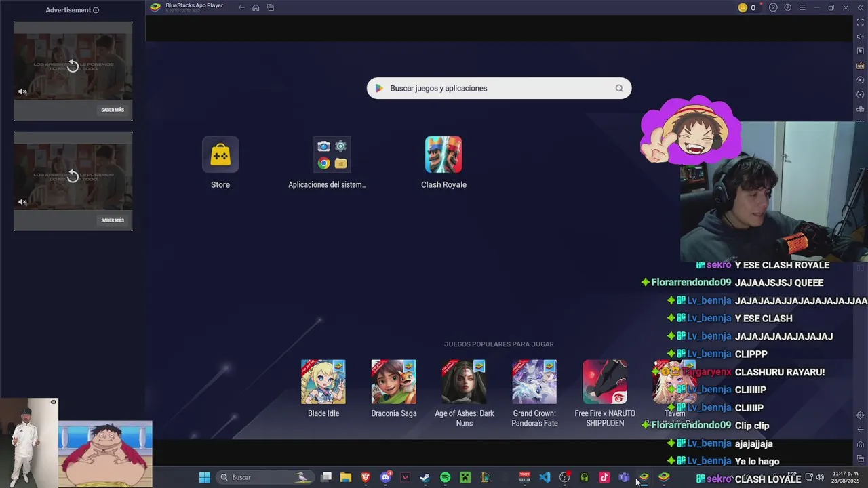Open Microsoft Teams from the taskbar
The image size is (868, 488).
click(x=624, y=477)
